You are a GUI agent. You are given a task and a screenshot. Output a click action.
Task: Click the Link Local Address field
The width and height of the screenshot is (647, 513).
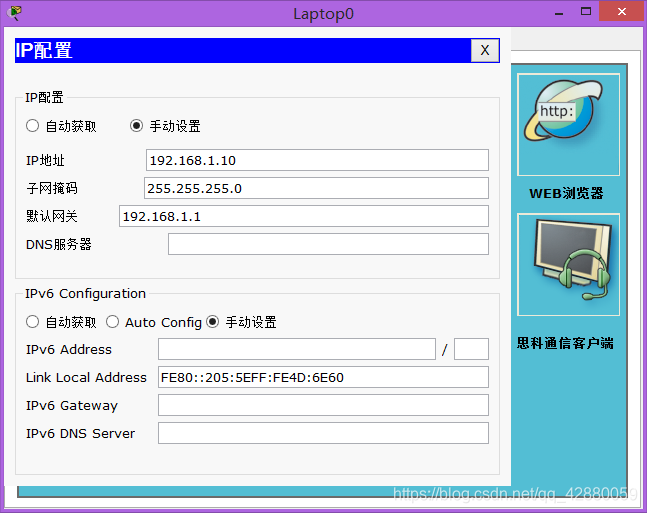coord(323,377)
